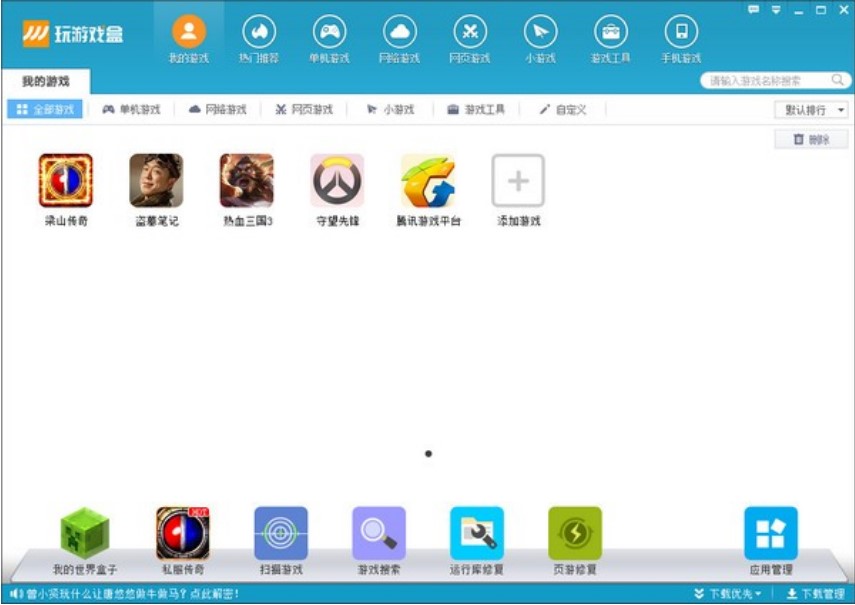This screenshot has width=855, height=605.
Task: Open 下载管理 in status bar
Action: (x=815, y=594)
